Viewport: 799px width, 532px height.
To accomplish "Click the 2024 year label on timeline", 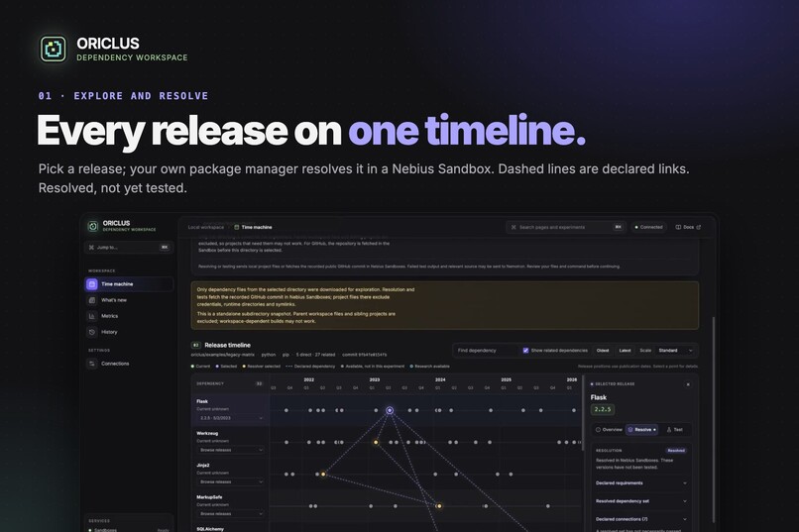I will tap(440, 379).
